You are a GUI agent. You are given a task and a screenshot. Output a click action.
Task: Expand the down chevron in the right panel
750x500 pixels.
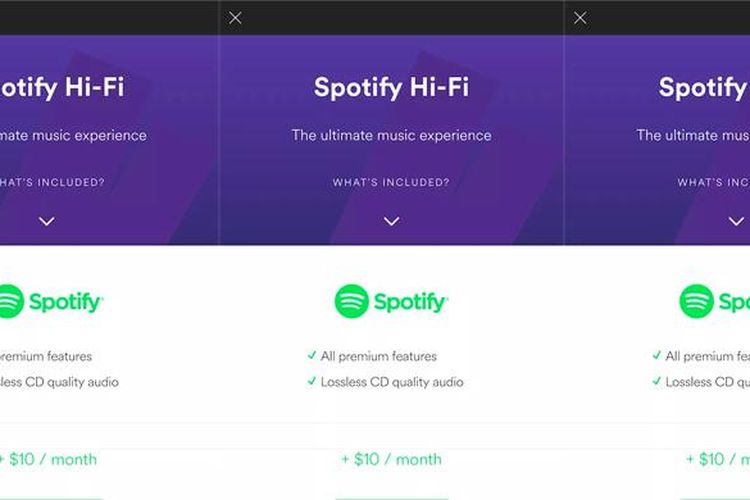coord(736,221)
